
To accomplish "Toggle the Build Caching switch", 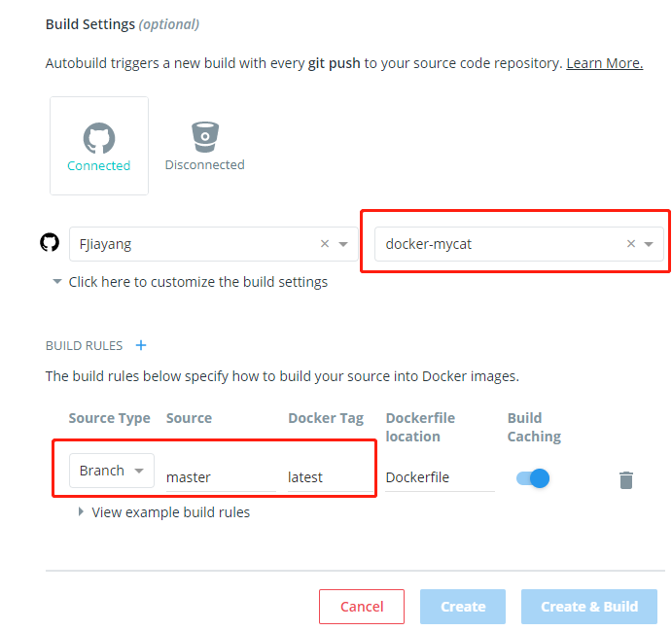I will pos(534,477).
